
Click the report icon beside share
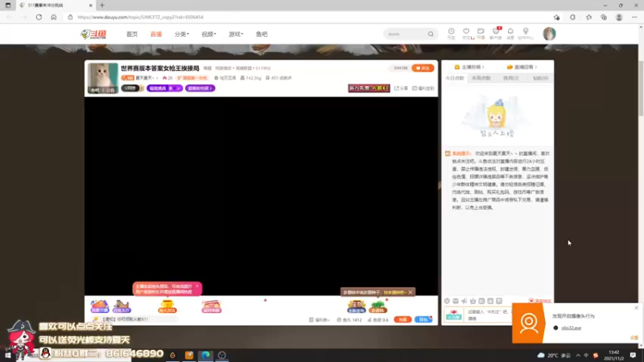423,88
